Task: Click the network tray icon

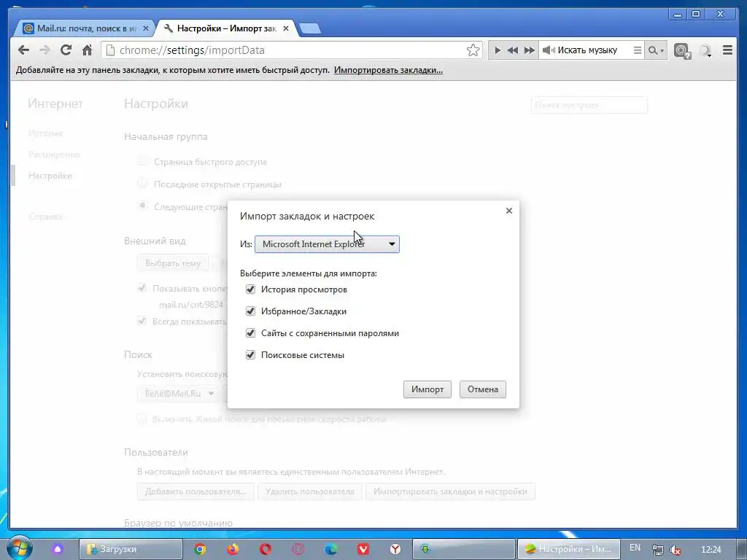Action: click(x=657, y=550)
